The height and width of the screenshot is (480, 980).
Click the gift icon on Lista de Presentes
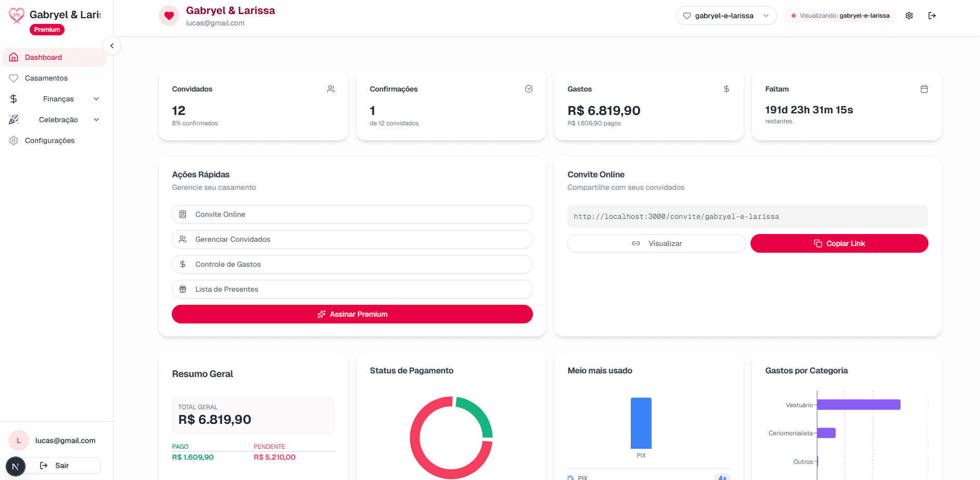[183, 289]
